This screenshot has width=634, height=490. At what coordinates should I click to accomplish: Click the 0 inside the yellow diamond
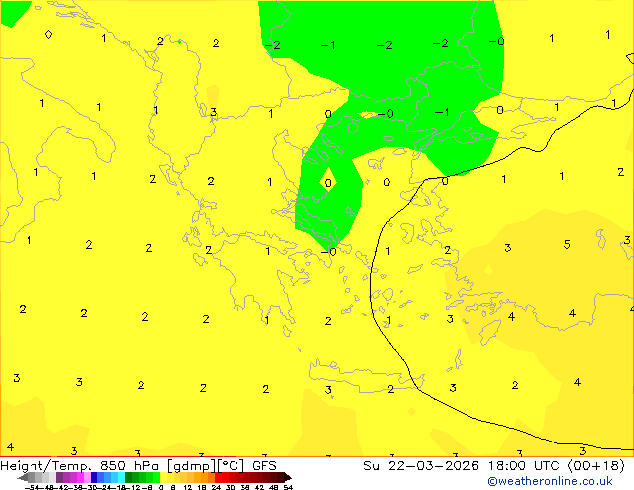click(328, 183)
